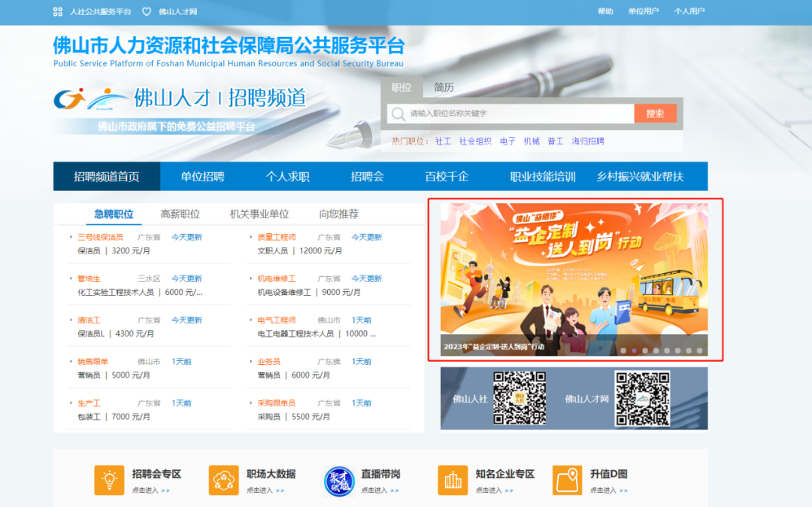This screenshot has width=812, height=507.
Task: Open the 知名企业专区 building icon
Action: (x=453, y=480)
